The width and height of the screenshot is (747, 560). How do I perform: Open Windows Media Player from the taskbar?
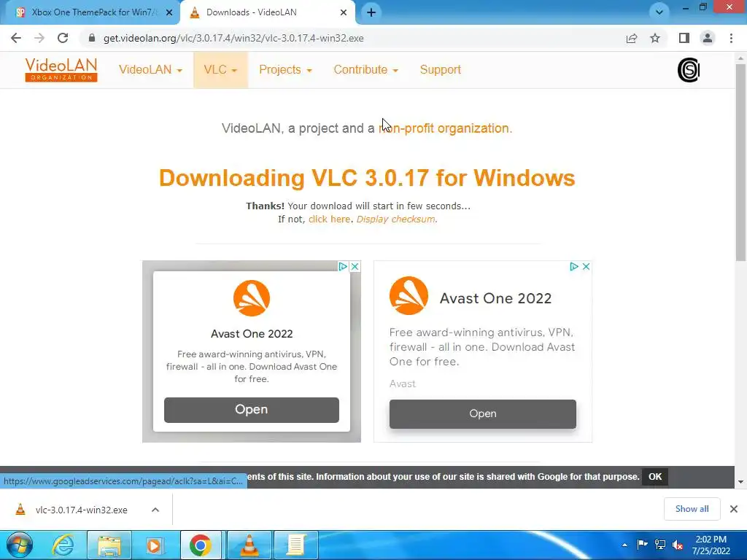click(x=153, y=545)
